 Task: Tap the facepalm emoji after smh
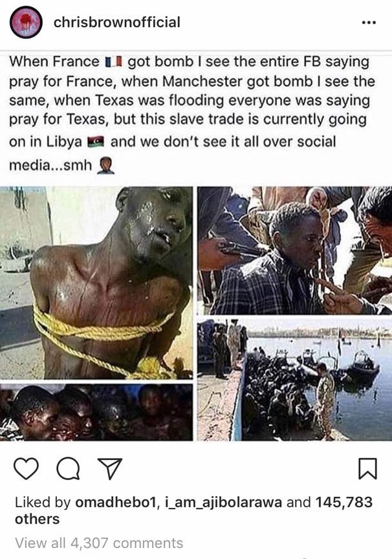[x=105, y=166]
